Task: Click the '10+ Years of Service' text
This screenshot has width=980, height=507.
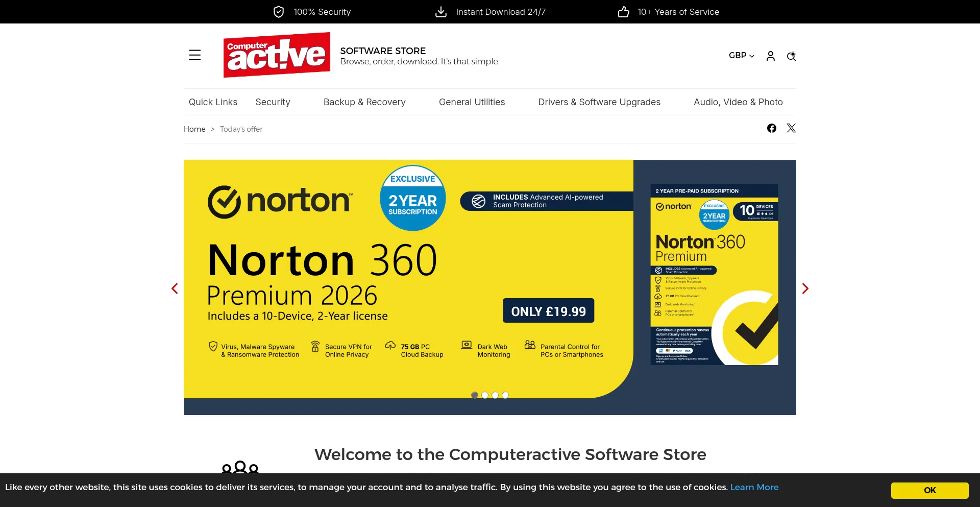Action: (x=678, y=12)
